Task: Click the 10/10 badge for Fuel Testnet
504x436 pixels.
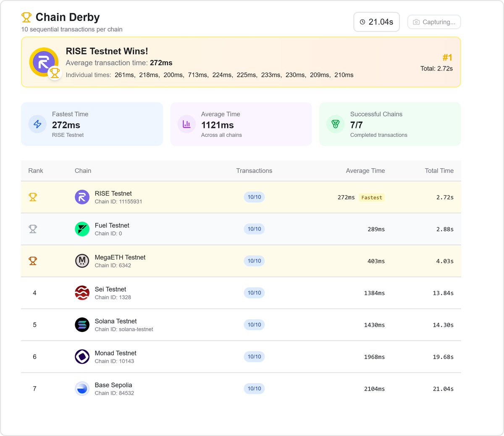Action: click(254, 229)
